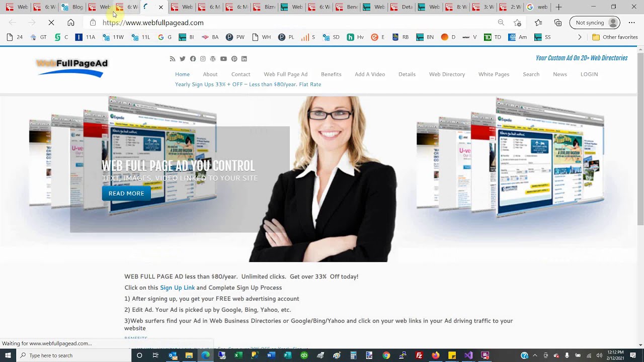Click the LOGIN link
Screen dimensions: 644x362
click(589, 74)
